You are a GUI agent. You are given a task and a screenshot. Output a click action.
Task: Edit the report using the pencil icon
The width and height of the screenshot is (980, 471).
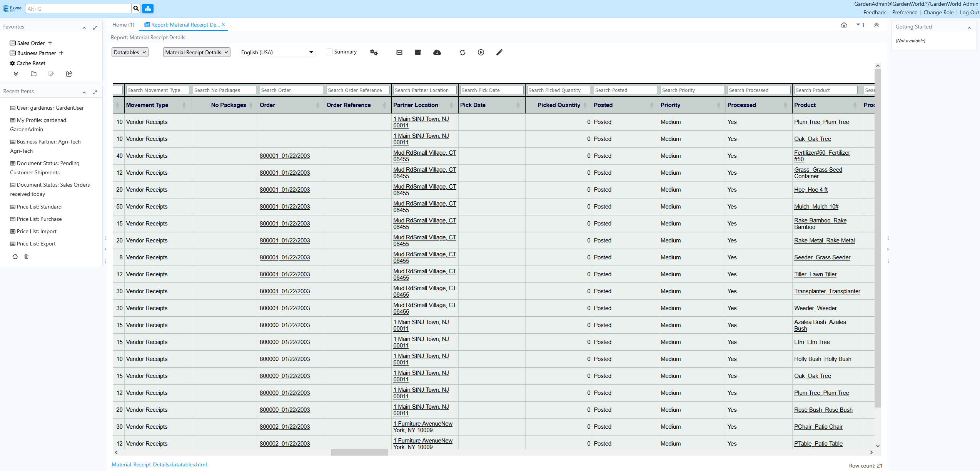[x=499, y=52]
